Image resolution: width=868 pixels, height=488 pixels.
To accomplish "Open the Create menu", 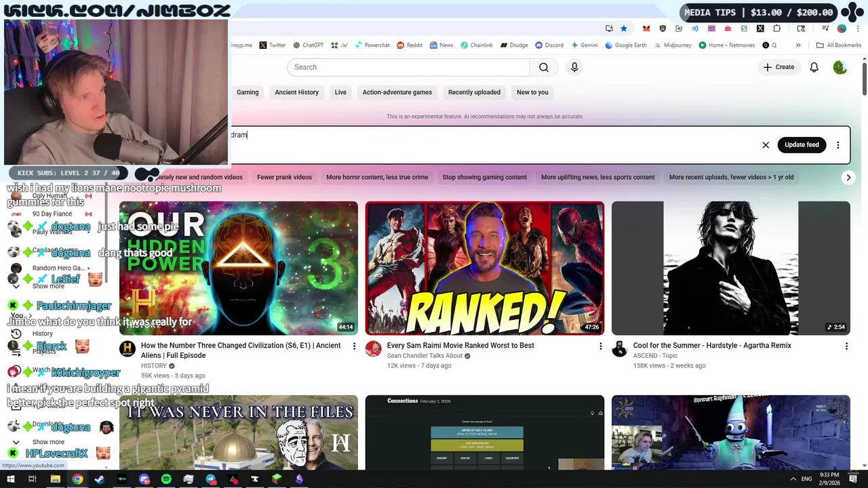I will coord(778,67).
